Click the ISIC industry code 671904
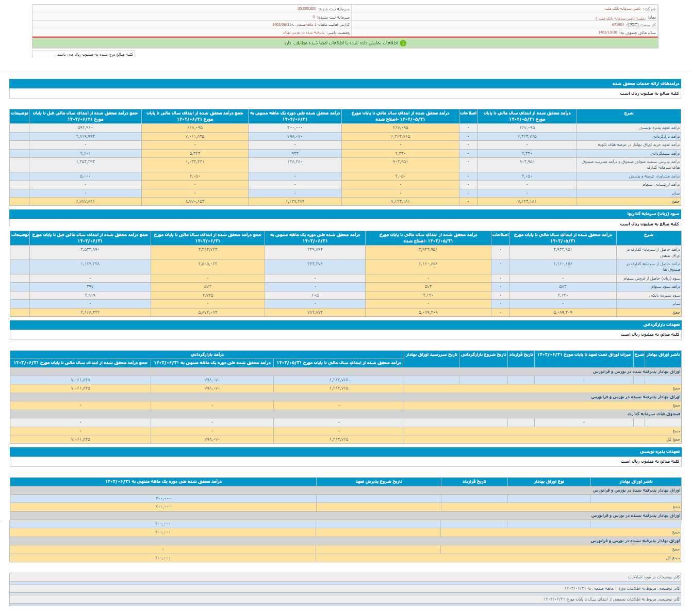Viewport: 691px width, 616px height. [618, 24]
